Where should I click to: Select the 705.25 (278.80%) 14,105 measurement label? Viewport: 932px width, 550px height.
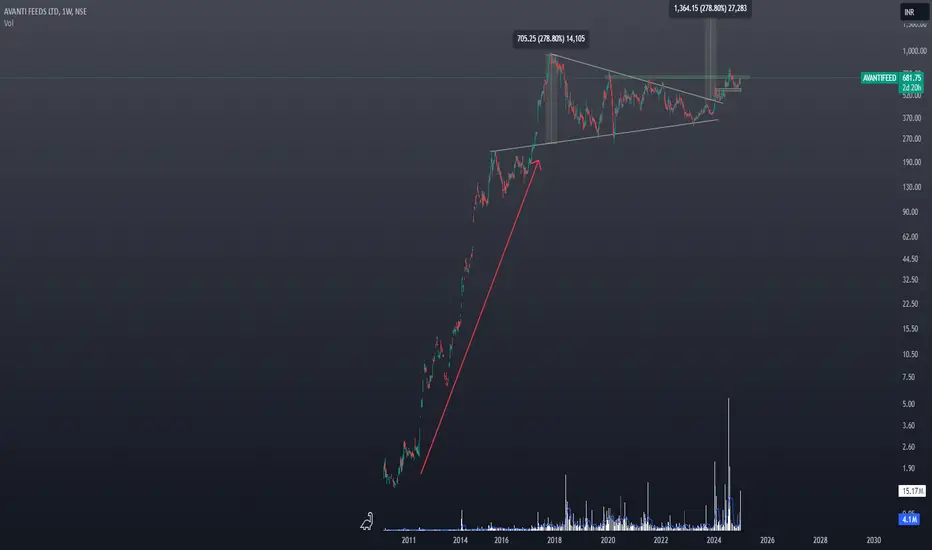point(551,39)
